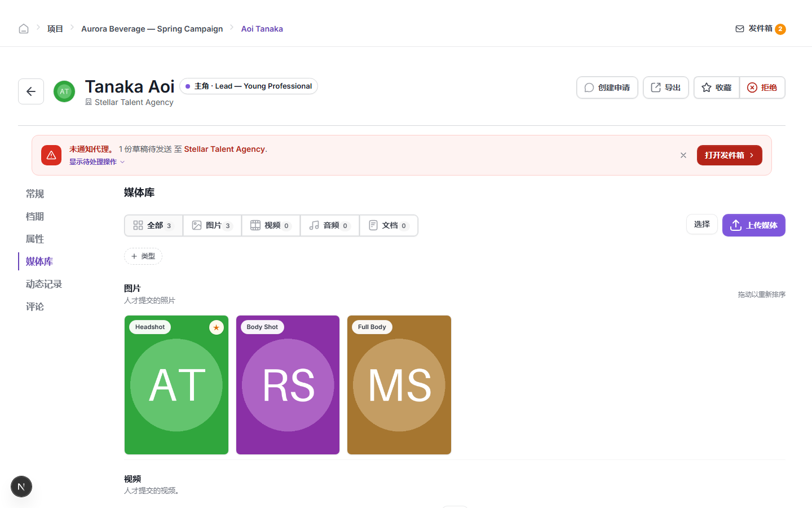Open the 档期 sidebar section
Screen dimensions: 812x508
point(35,216)
